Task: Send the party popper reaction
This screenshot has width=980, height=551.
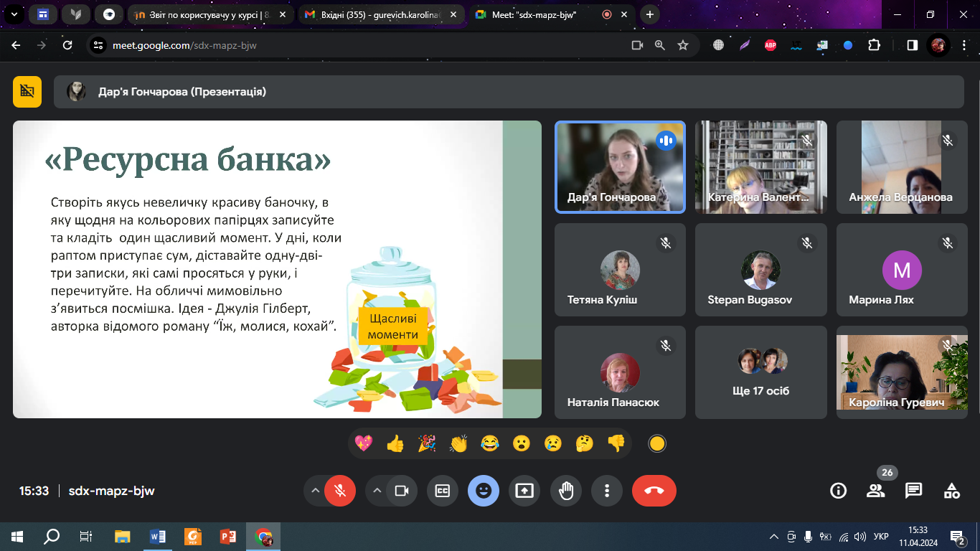Action: pos(427,444)
